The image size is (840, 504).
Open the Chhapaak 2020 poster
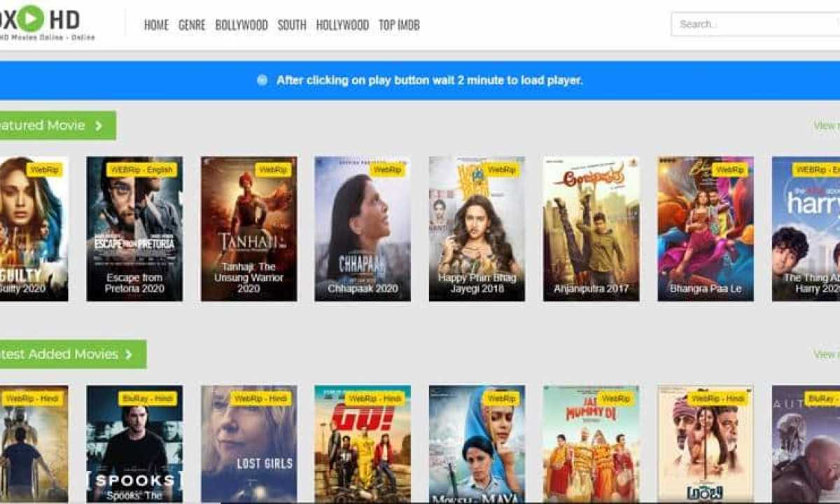363,229
